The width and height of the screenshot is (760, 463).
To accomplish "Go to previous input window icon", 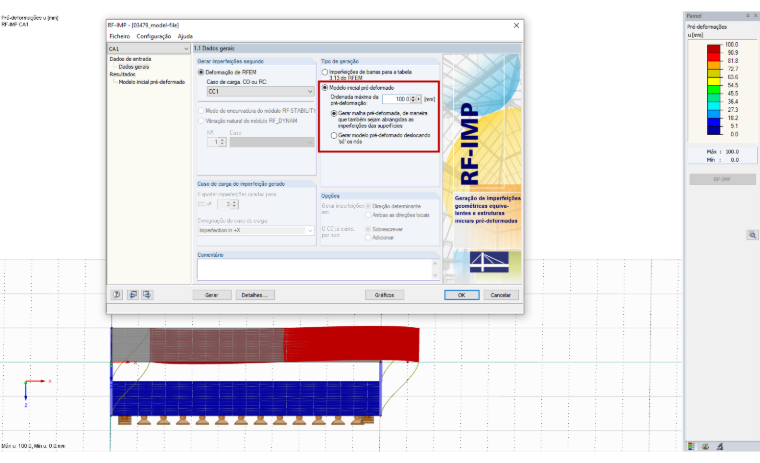I will coord(132,295).
